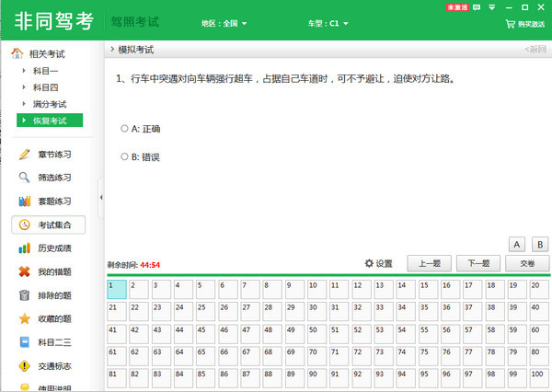
Task: Open 收藏的题 star icon
Action: pyautogui.click(x=24, y=319)
